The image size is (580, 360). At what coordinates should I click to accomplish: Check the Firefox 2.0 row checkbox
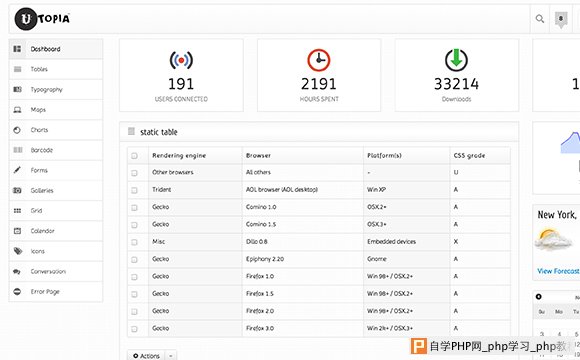tap(134, 312)
